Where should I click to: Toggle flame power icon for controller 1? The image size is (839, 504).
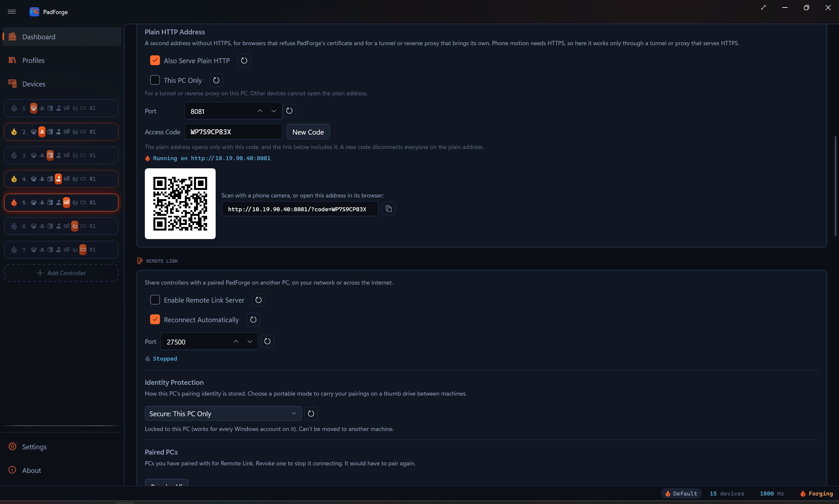point(14,108)
